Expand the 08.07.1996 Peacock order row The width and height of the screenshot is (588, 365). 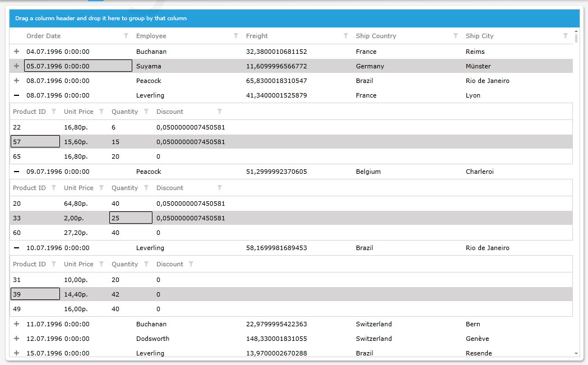pyautogui.click(x=16, y=81)
